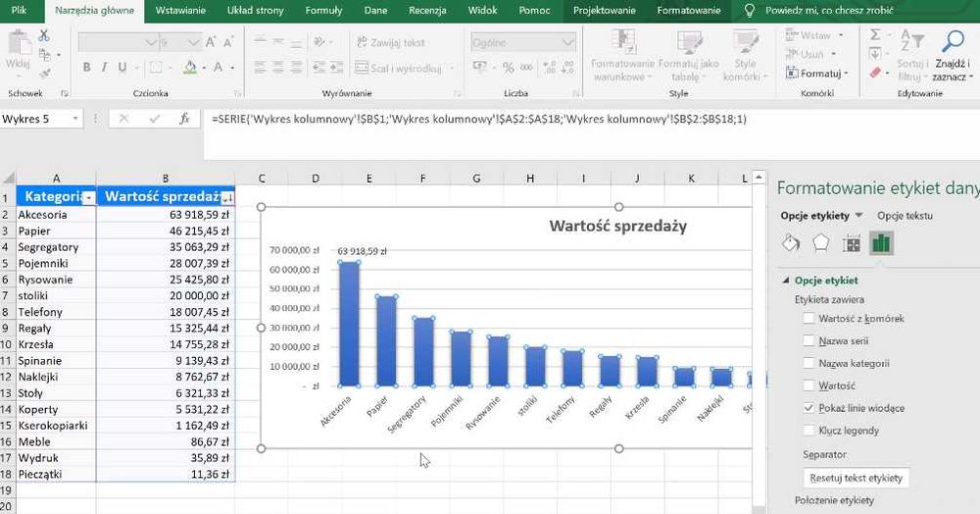This screenshot has height=514, width=980.
Task: Increase font size with larger A icon
Action: [x=211, y=42]
